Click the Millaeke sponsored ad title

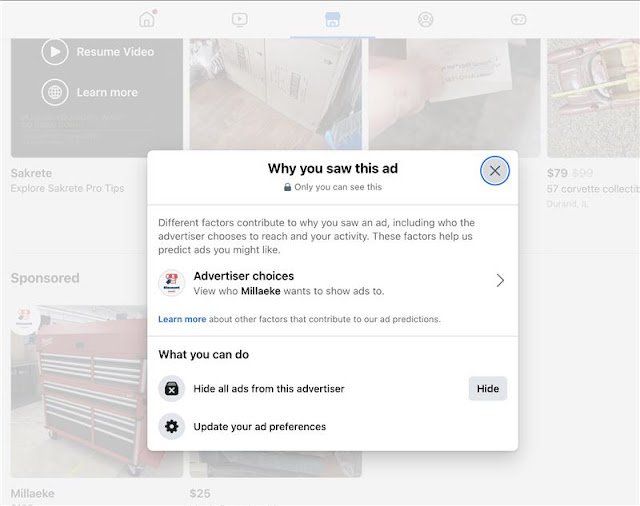pos(33,493)
